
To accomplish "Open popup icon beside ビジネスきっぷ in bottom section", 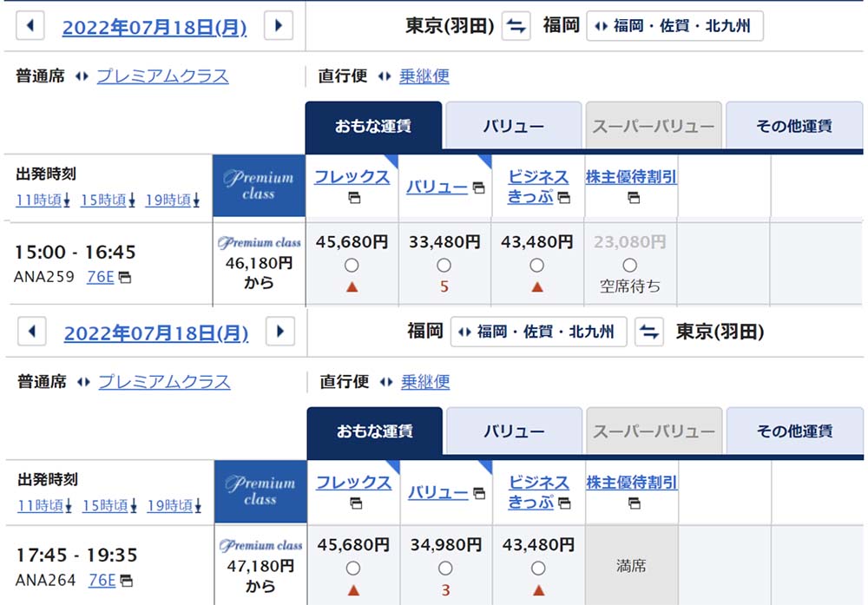I will 564,503.
